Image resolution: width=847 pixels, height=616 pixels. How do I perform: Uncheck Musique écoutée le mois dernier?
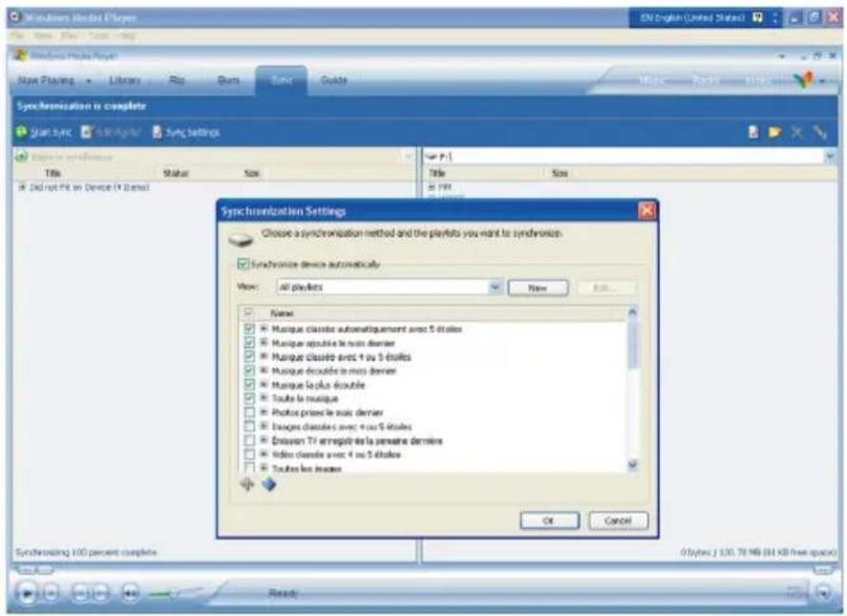coord(249,371)
